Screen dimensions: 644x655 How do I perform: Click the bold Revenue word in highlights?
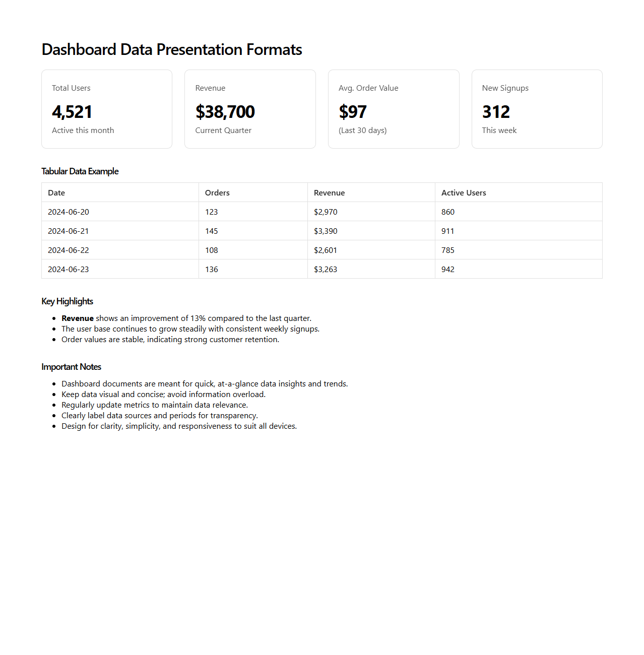click(x=78, y=318)
